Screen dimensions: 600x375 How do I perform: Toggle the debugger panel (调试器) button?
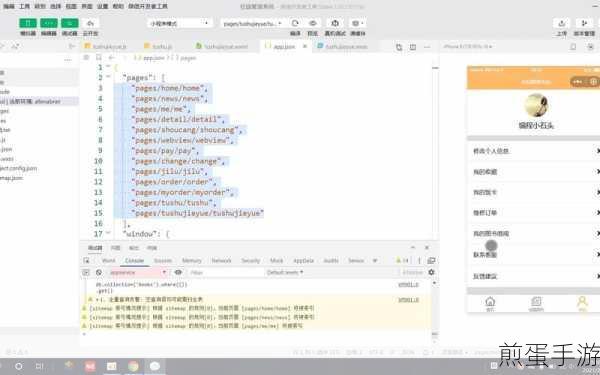(x=70, y=23)
